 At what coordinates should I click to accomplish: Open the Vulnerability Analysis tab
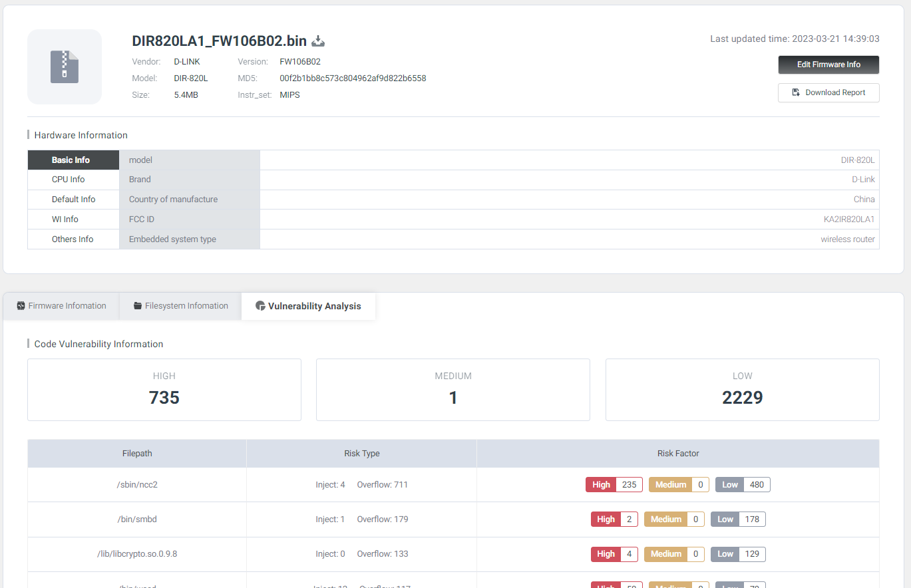[x=308, y=306]
